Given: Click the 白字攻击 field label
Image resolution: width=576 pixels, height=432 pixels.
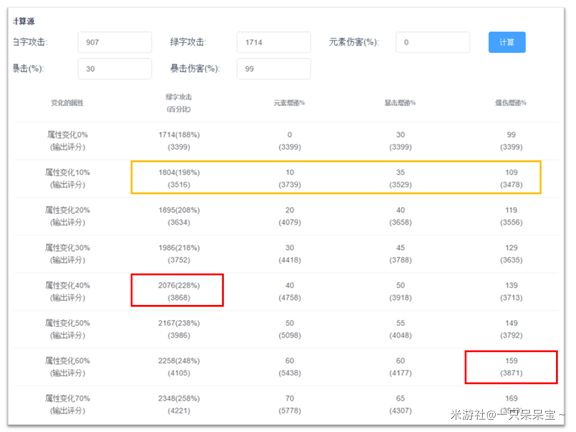Looking at the screenshot, I should pyautogui.click(x=29, y=42).
